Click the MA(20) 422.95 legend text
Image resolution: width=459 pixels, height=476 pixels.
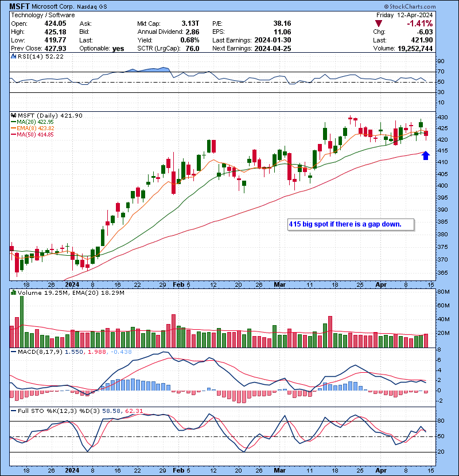pos(35,122)
